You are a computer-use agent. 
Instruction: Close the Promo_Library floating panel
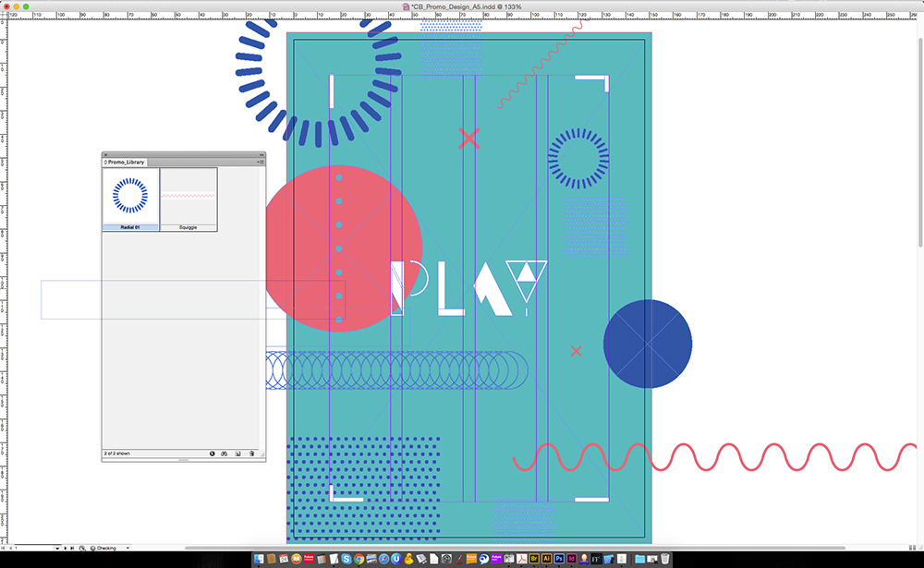point(105,155)
